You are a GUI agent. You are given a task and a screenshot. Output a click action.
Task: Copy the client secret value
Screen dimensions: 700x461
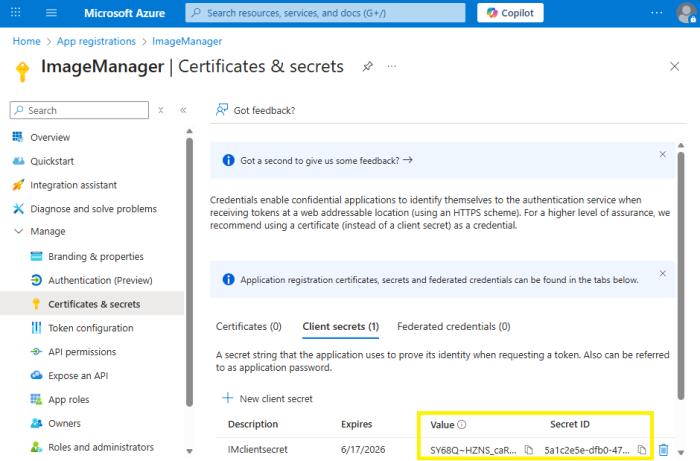tap(529, 450)
